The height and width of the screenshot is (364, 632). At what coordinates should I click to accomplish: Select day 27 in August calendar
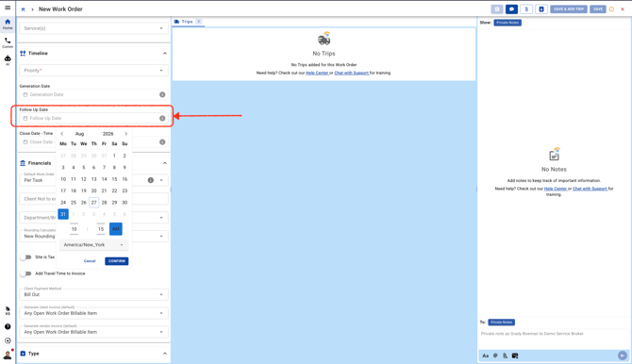pyautogui.click(x=94, y=203)
